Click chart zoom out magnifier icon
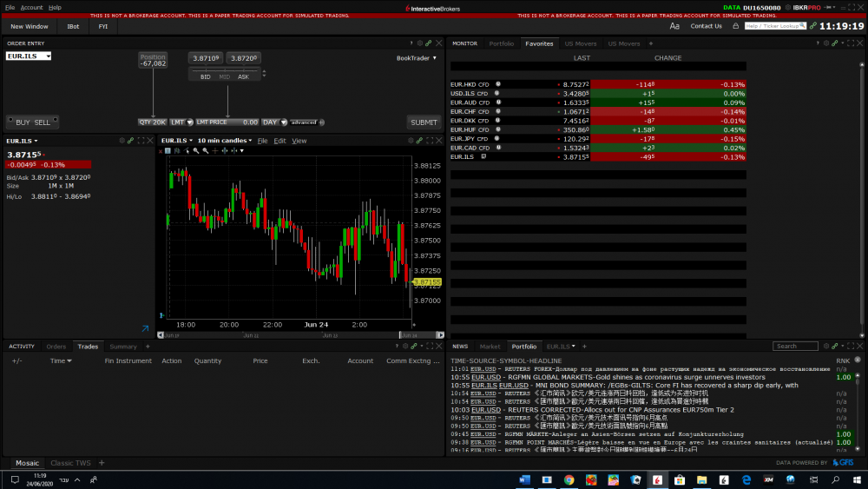Image resolution: width=868 pixels, height=489 pixels. [x=206, y=150]
